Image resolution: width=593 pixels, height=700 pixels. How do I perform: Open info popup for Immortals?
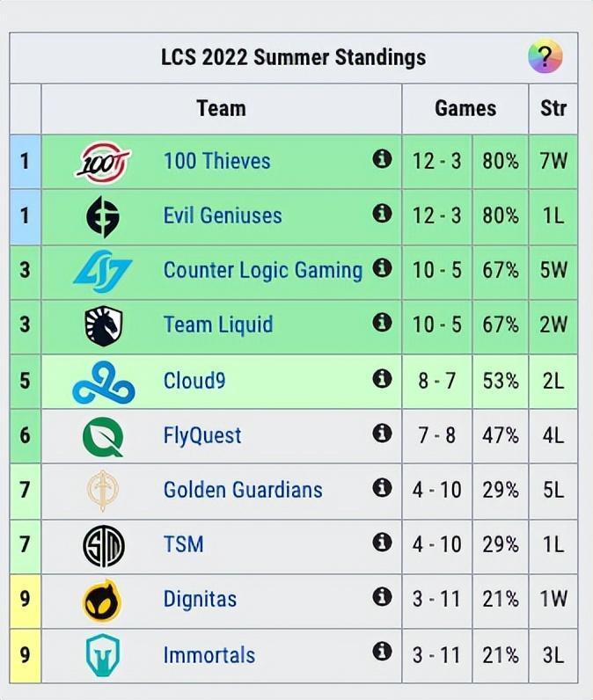pos(382,652)
